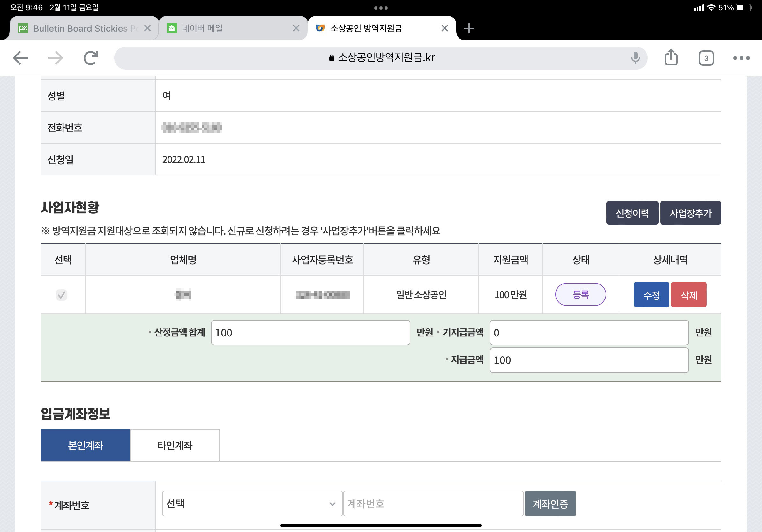
Task: Tap the microphone voice search icon
Action: (x=635, y=58)
